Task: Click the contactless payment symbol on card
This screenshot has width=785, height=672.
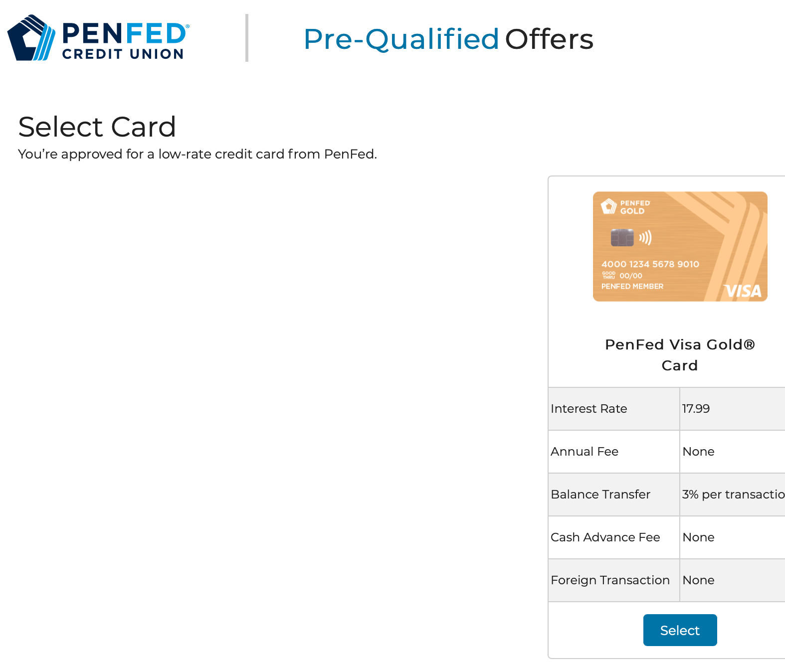Action: pyautogui.click(x=645, y=238)
